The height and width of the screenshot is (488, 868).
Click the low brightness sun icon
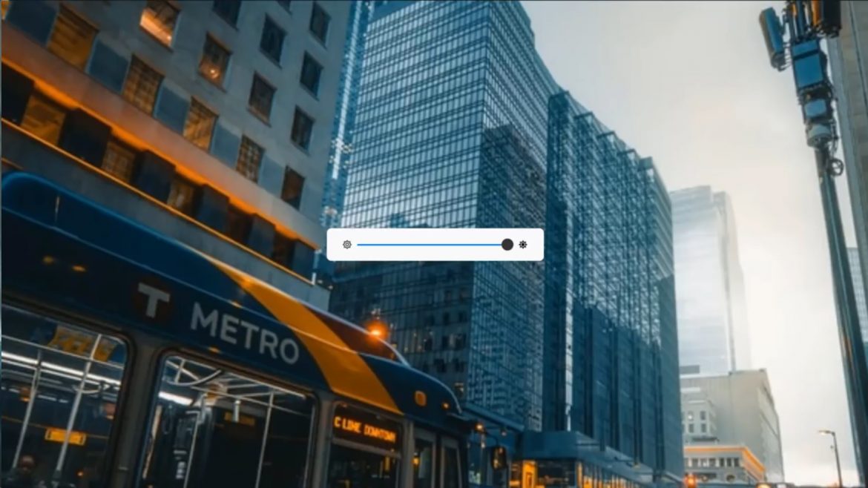pyautogui.click(x=346, y=245)
